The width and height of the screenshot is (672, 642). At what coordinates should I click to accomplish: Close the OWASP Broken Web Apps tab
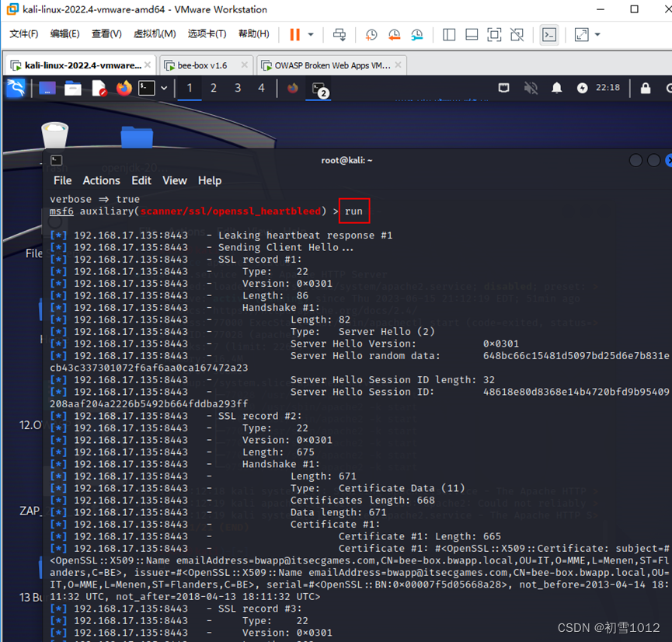(398, 65)
